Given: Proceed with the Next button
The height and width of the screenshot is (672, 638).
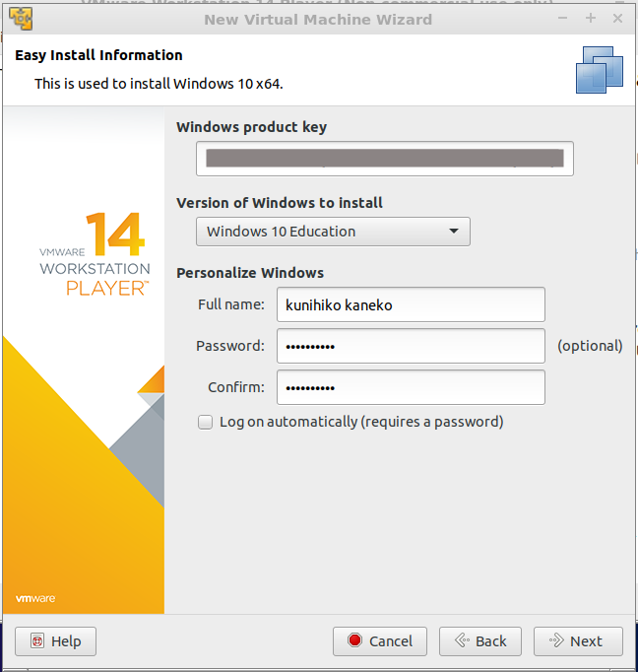Looking at the screenshot, I should pos(578,641).
